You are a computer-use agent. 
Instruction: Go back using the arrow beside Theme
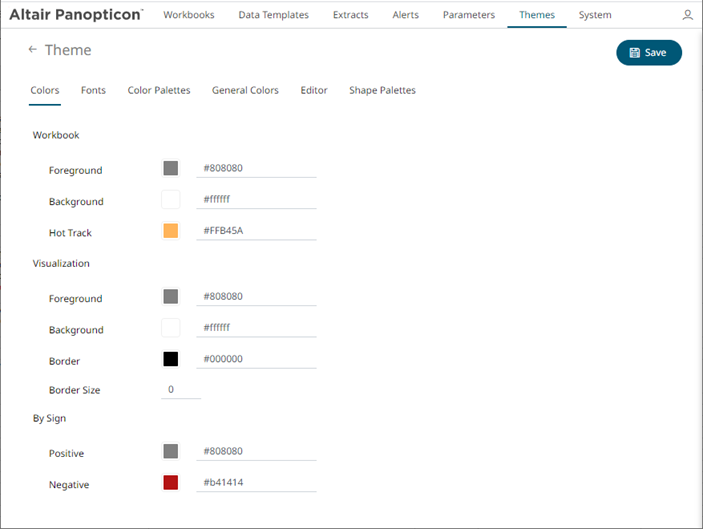coord(33,50)
